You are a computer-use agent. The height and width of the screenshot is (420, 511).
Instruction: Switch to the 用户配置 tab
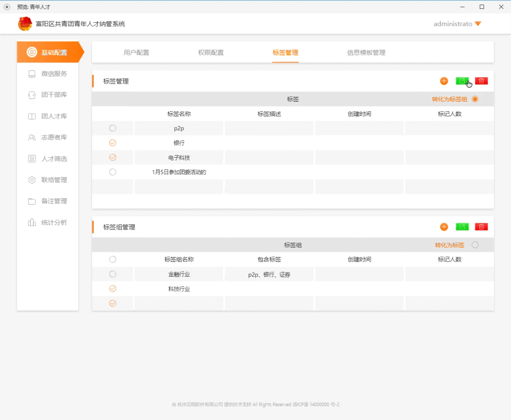(136, 52)
